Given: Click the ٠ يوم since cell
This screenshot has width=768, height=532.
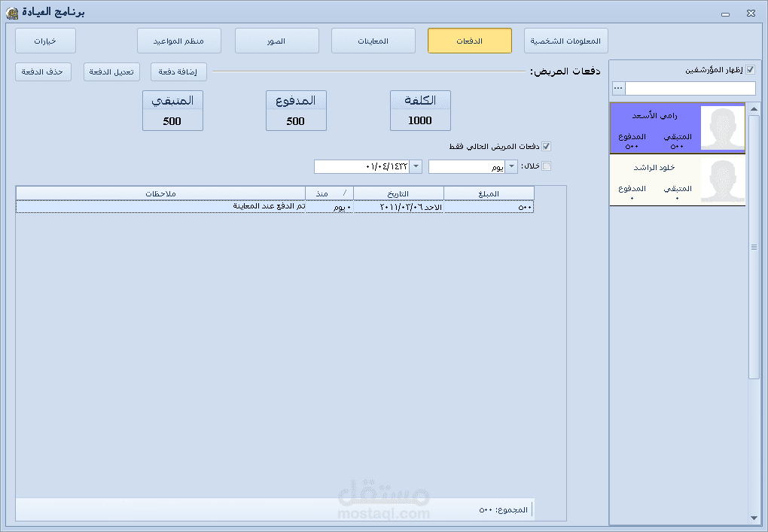Looking at the screenshot, I should 329,207.
